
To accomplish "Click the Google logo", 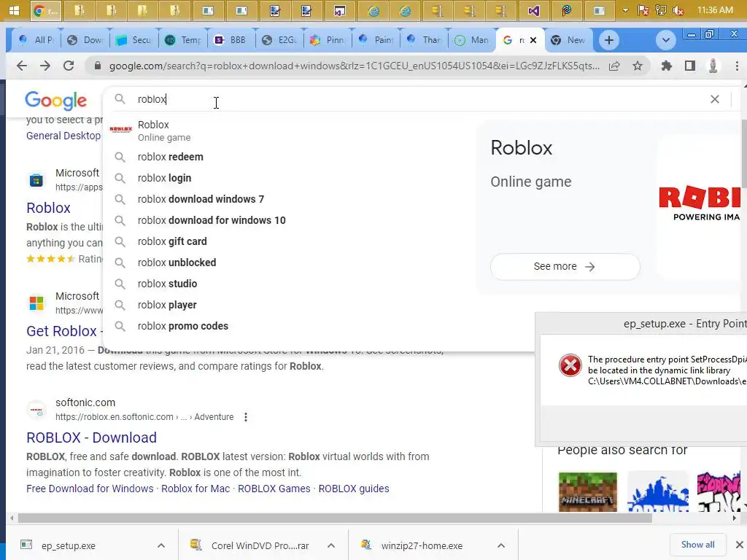I will point(55,101).
